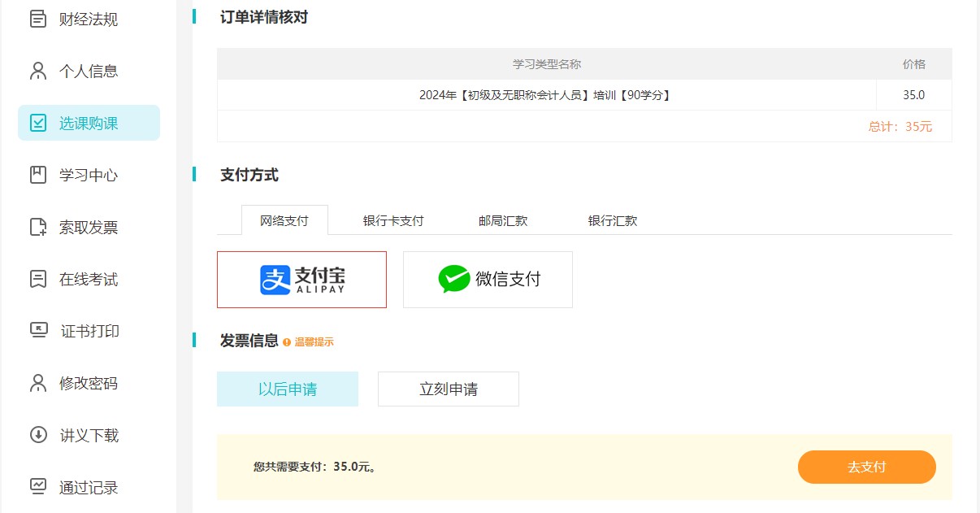Choose 以后申请 for invoice
The width and height of the screenshot is (980, 513).
[287, 389]
